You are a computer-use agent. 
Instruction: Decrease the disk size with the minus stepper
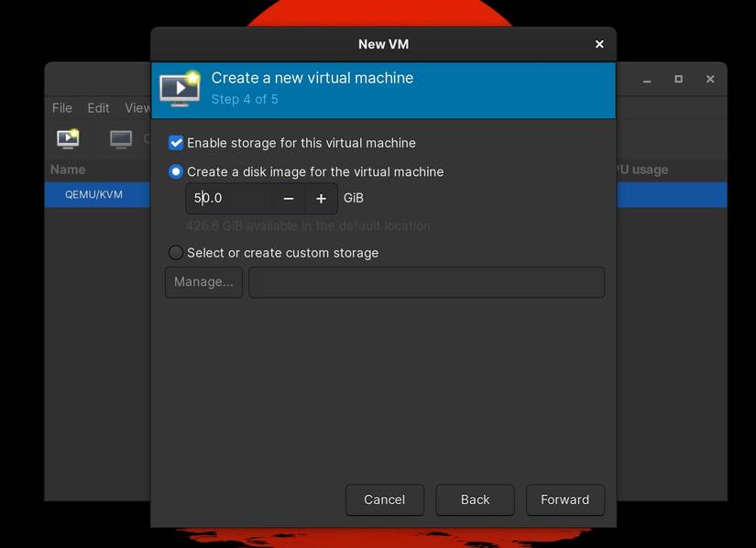point(288,198)
